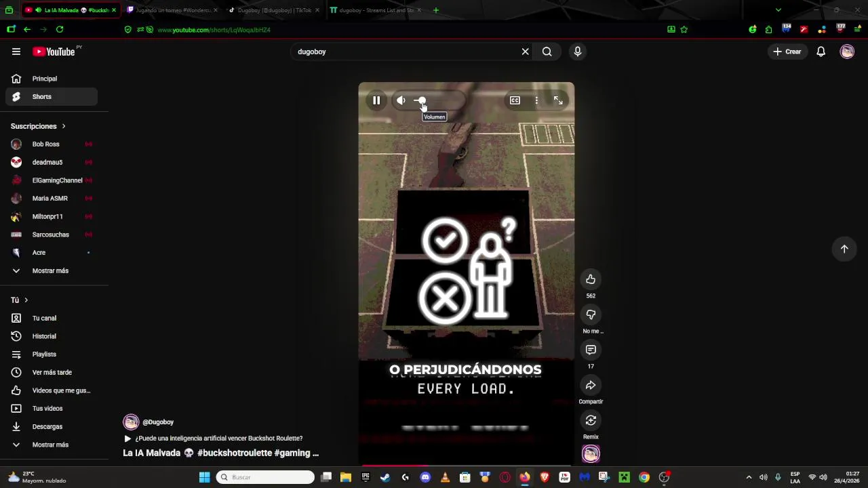Open Principal in the sidebar
The image size is (868, 488).
click(52, 79)
